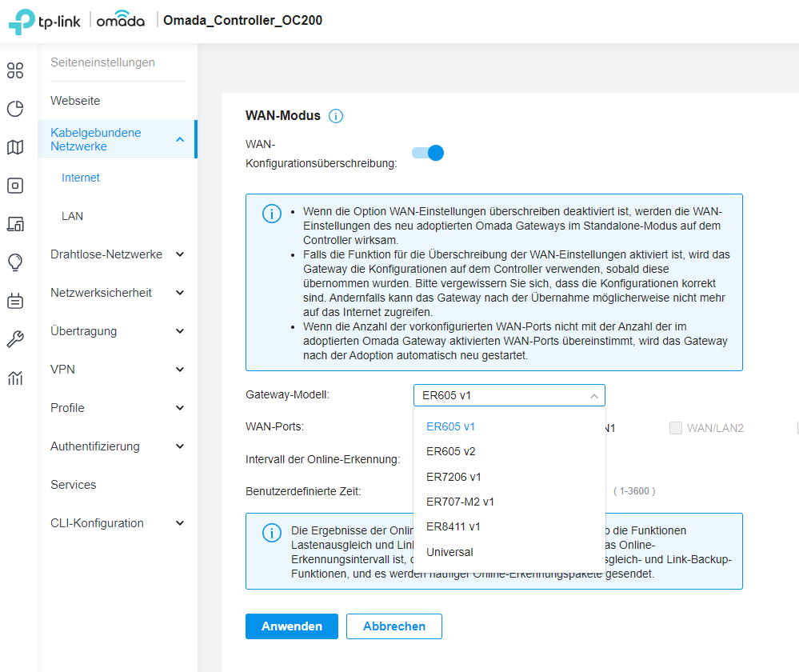Disable WAN-Konfigurationsüberschreibung toggle
Viewport: 799px width, 672px height.
428,153
